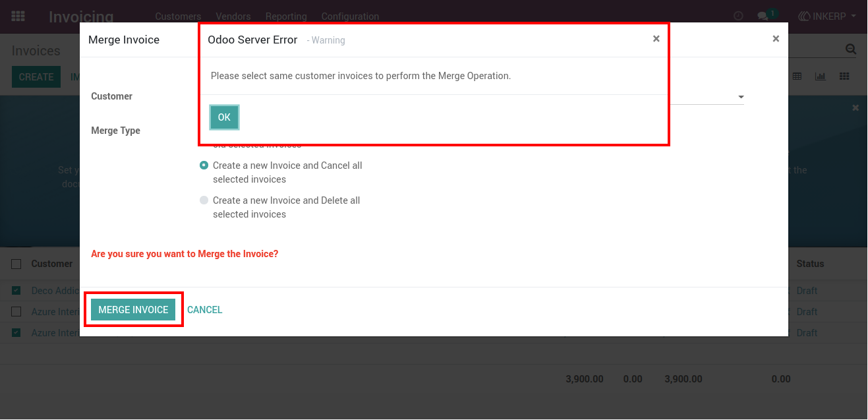Click the MERGE INVOICE button
This screenshot has width=868, height=420.
pos(133,310)
